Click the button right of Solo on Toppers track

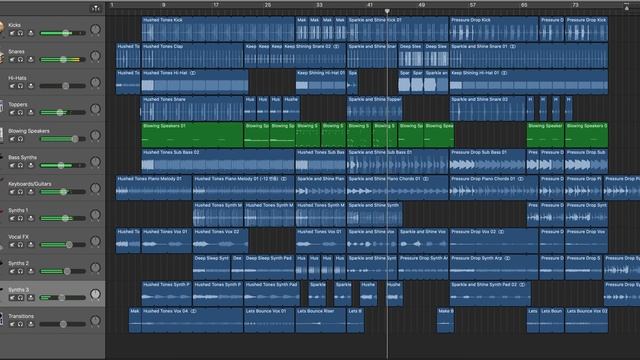31,113
